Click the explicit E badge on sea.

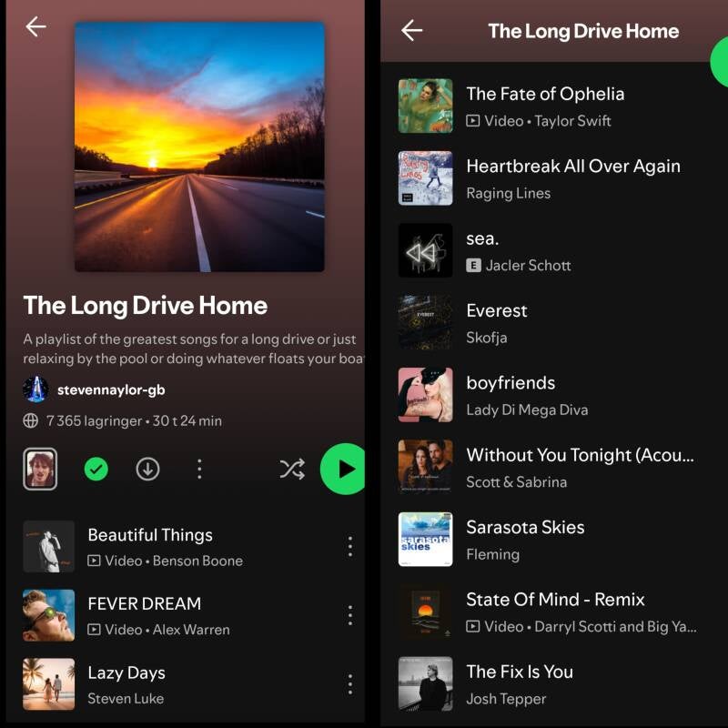point(473,266)
